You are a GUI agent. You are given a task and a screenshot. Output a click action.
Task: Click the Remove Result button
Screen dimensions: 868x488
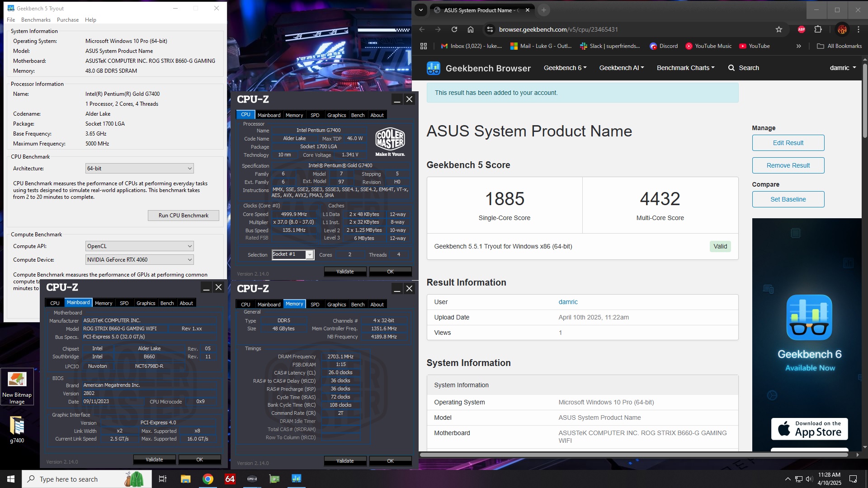788,165
